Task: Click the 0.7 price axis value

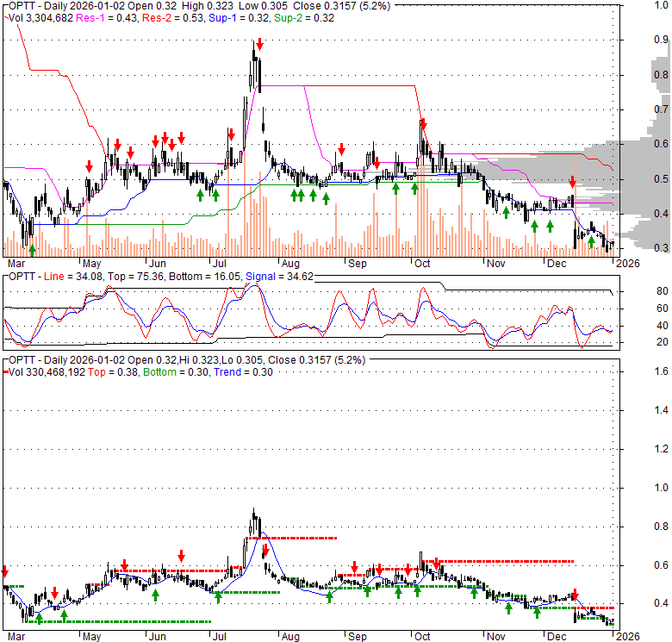Action: click(661, 109)
